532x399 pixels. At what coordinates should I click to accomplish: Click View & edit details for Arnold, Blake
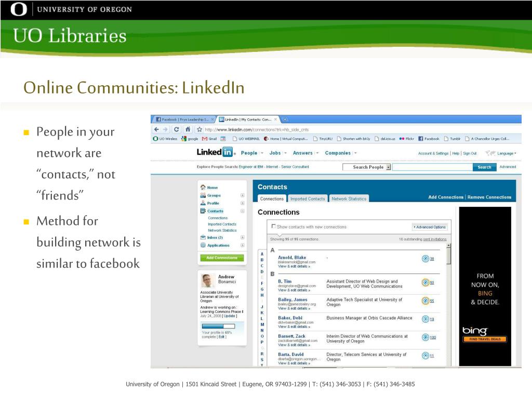[294, 267]
